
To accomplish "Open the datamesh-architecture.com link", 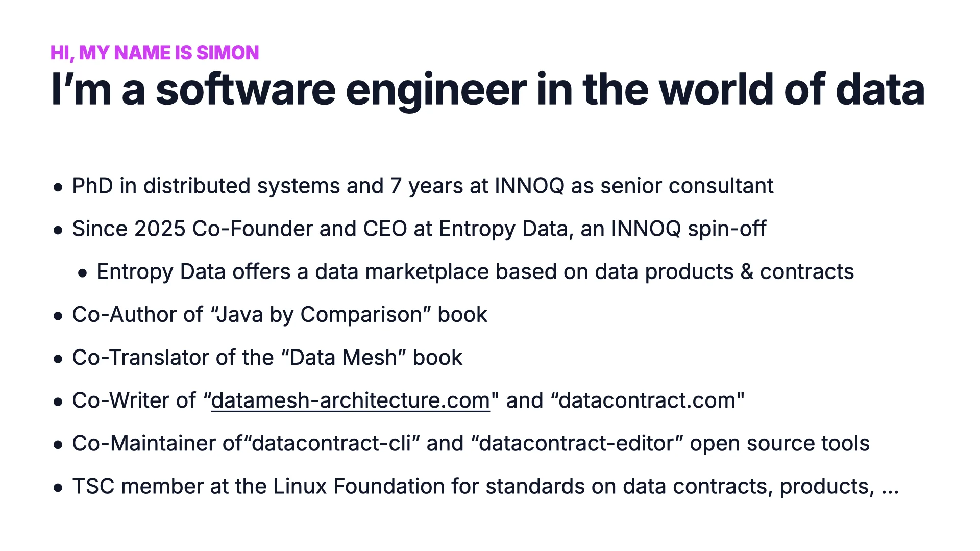I will click(x=350, y=401).
